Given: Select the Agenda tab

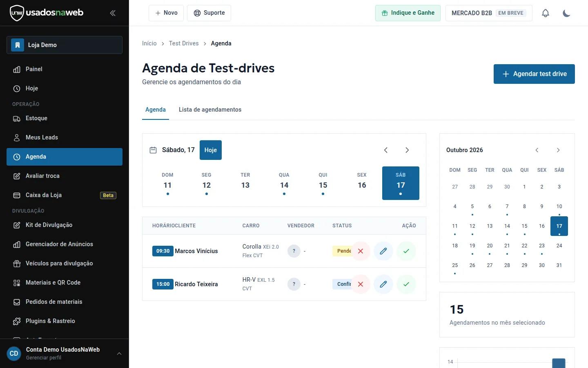Looking at the screenshot, I should coord(156,110).
